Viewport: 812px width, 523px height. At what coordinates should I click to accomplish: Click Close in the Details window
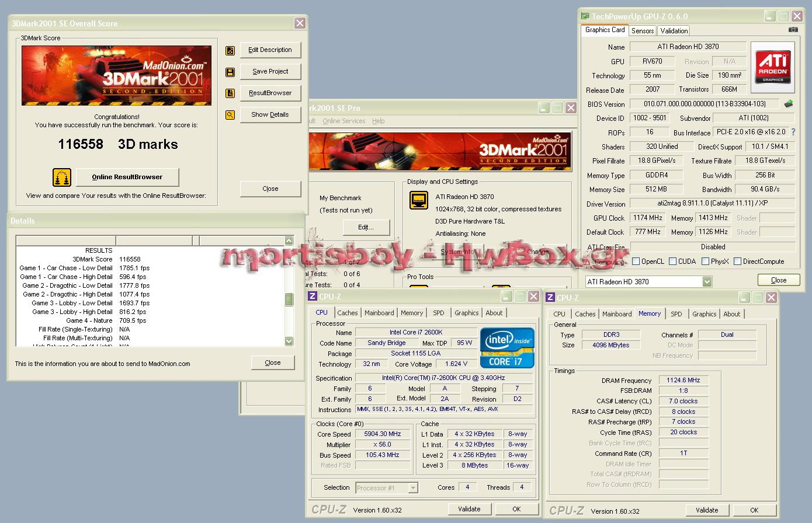click(273, 362)
